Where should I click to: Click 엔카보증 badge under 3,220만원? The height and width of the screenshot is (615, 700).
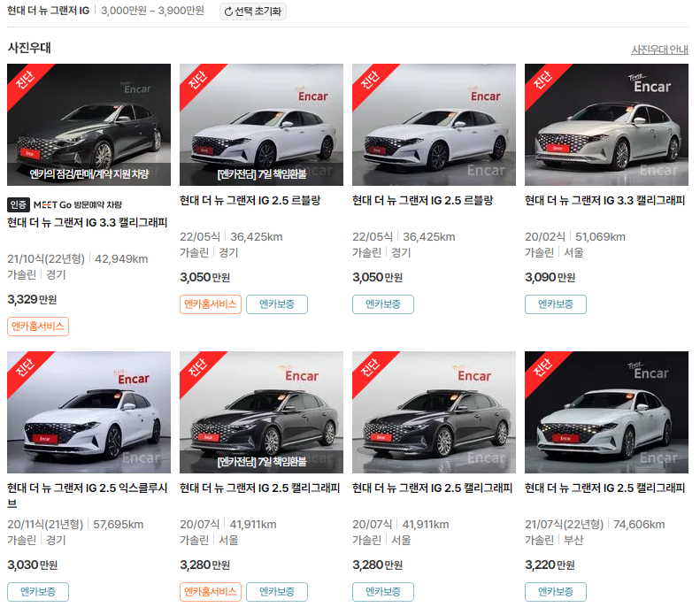(x=556, y=592)
